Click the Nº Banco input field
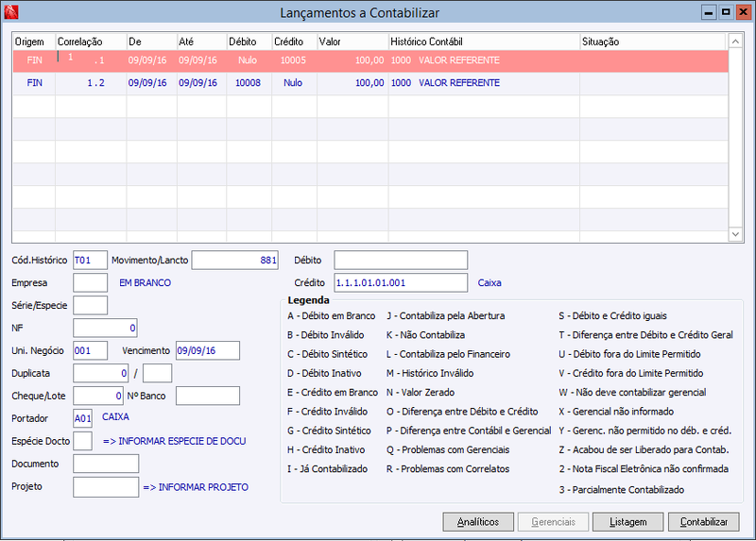 [x=208, y=396]
